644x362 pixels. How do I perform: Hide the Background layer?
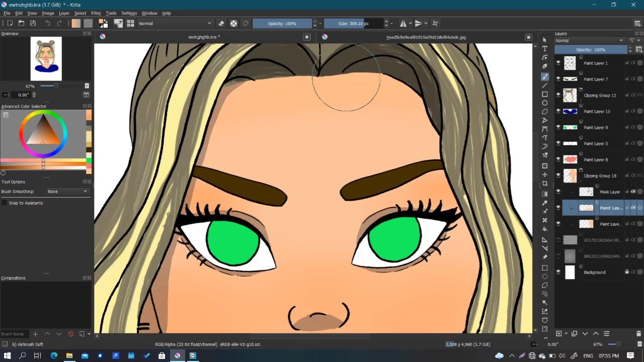coord(558,272)
